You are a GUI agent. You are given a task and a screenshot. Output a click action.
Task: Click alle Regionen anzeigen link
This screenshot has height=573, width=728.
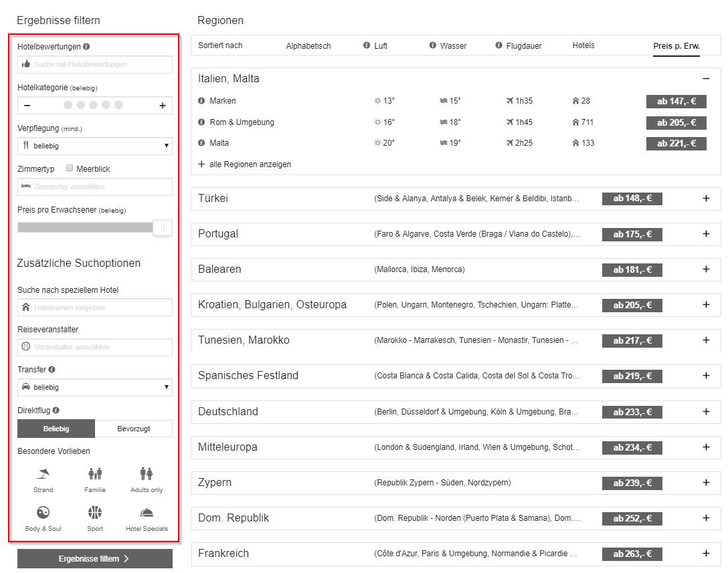tap(250, 164)
